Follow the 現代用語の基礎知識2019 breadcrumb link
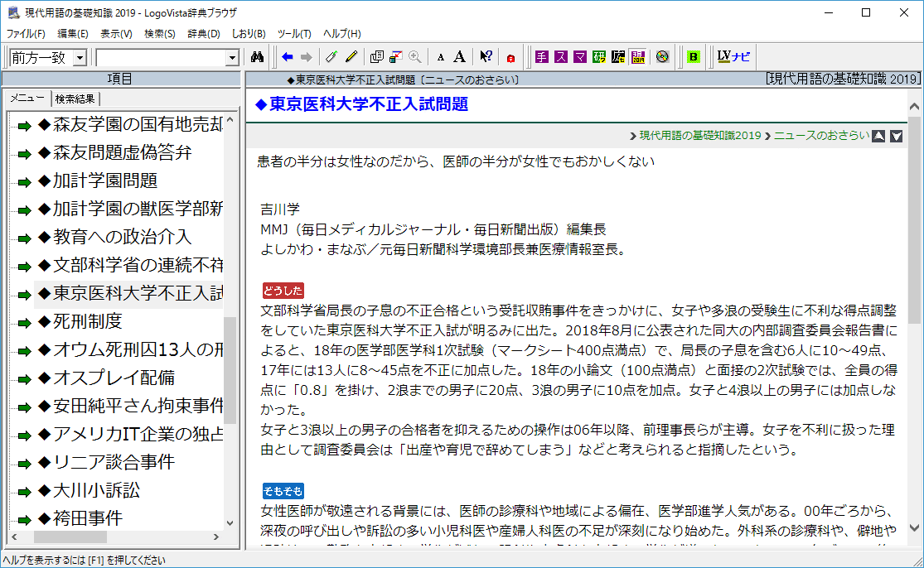 tap(700, 136)
